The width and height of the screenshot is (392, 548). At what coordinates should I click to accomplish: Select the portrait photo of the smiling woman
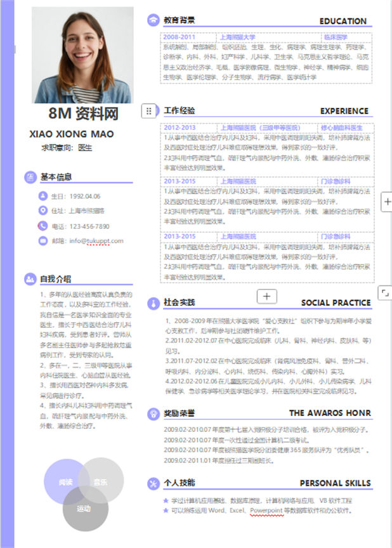83,55
